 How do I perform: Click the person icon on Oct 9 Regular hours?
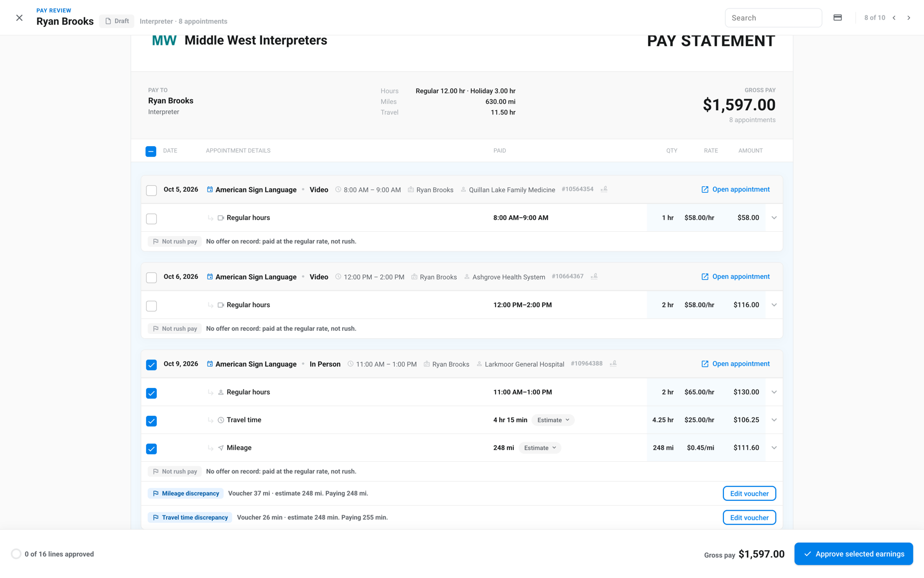click(x=220, y=392)
